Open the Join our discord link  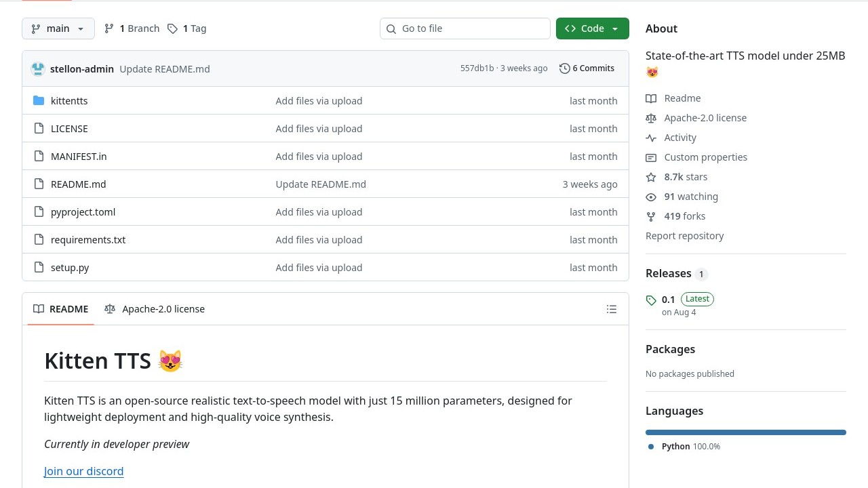(x=83, y=471)
